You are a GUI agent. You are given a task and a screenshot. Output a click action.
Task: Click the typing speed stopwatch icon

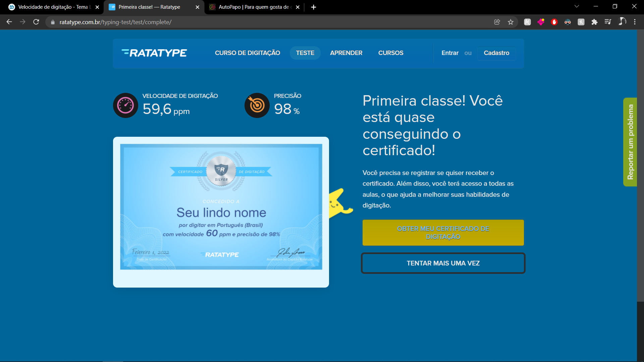pyautogui.click(x=124, y=105)
